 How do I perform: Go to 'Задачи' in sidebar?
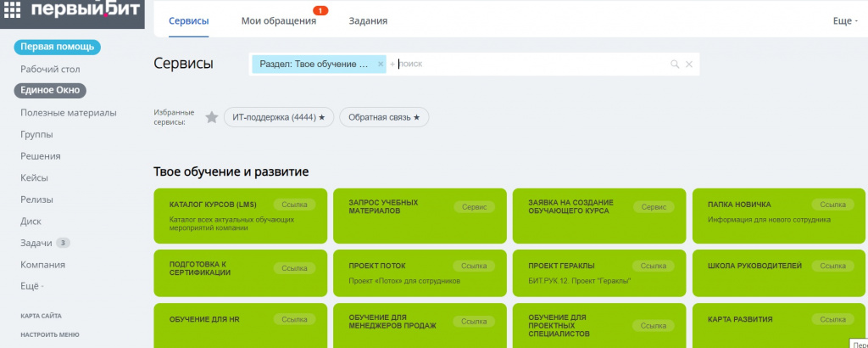[36, 243]
